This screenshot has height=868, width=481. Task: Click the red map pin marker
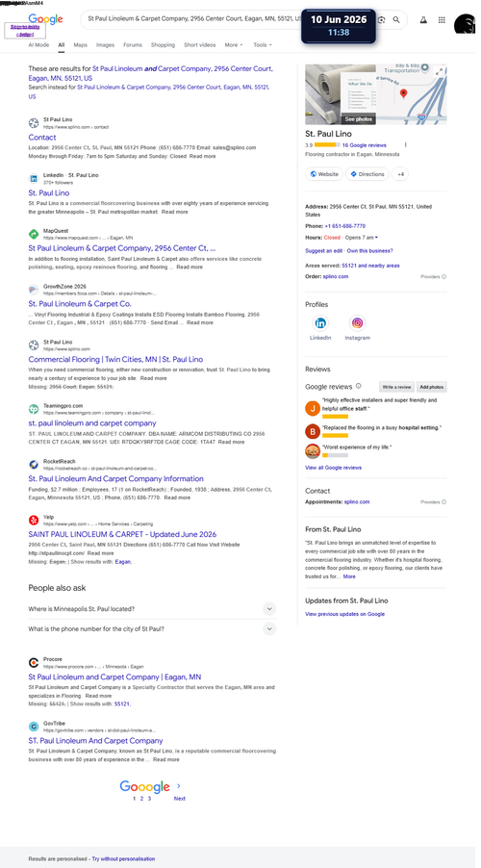pos(403,93)
